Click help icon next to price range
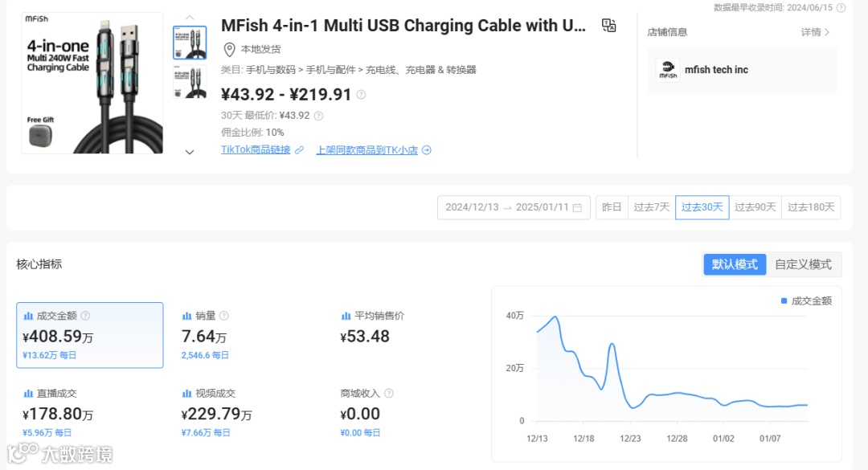The image size is (868, 470). 361,95
